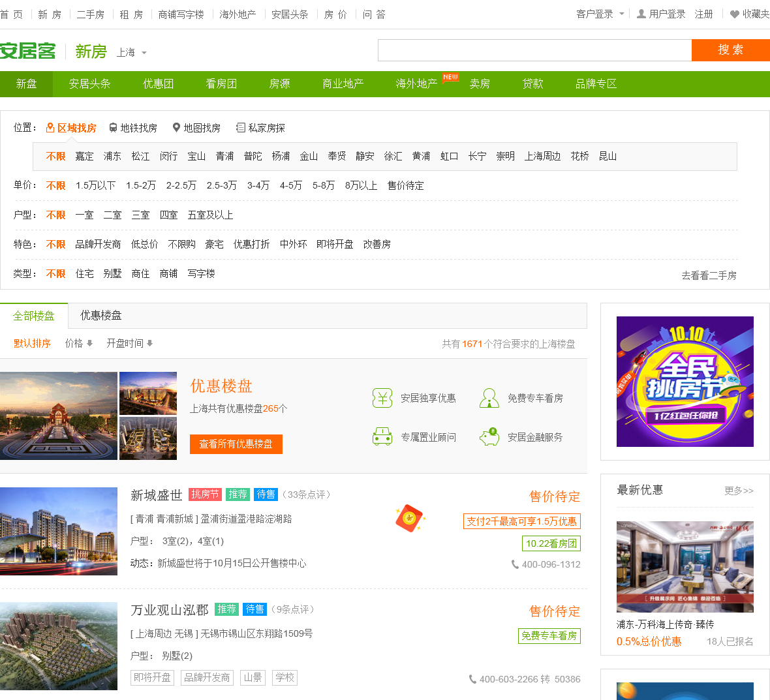The image size is (770, 700).
Task: Open 新城盛世 listing title
Action: click(157, 495)
